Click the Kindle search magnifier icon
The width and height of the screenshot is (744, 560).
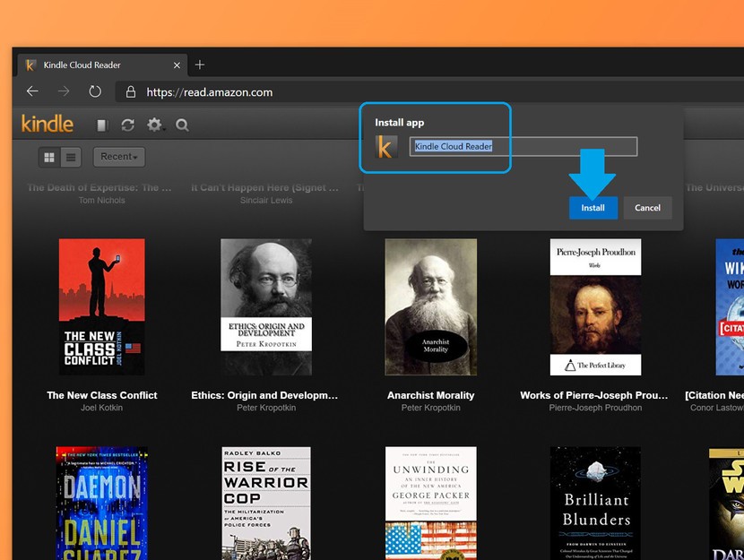182,125
